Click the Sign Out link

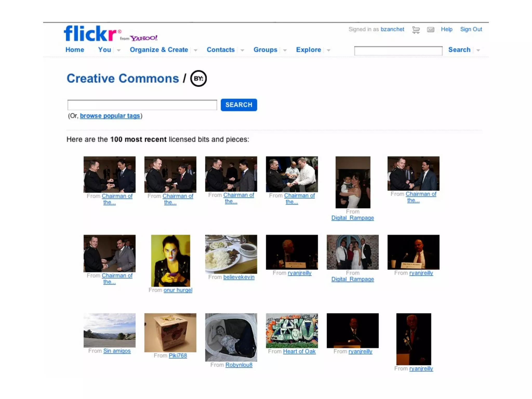pos(471,29)
